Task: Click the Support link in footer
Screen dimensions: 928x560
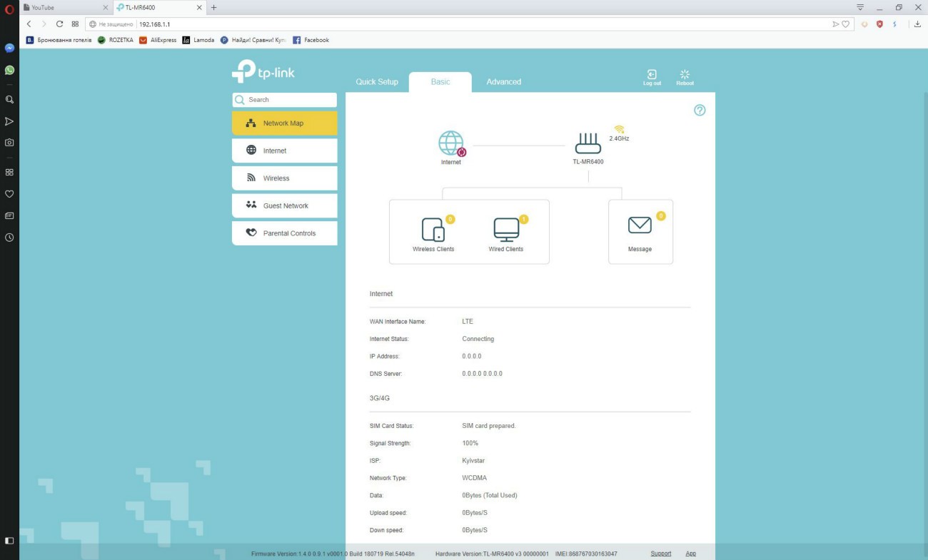Action: [x=661, y=554]
